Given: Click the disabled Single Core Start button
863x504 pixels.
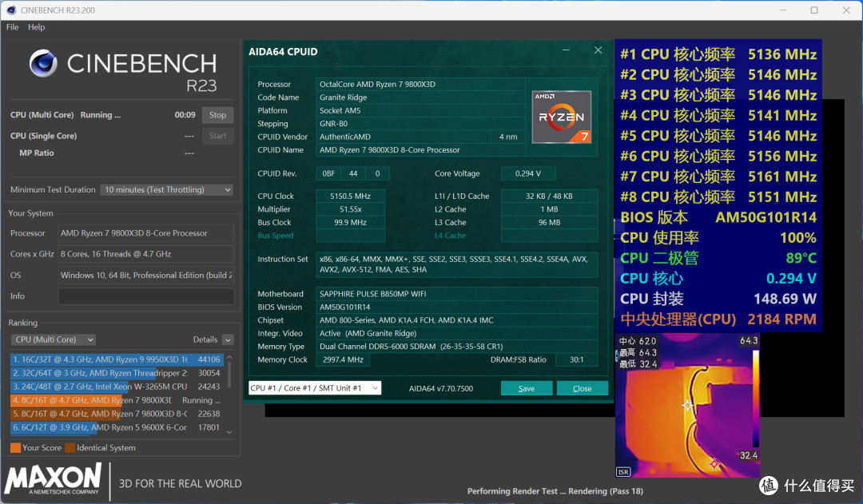Looking at the screenshot, I should pos(217,136).
